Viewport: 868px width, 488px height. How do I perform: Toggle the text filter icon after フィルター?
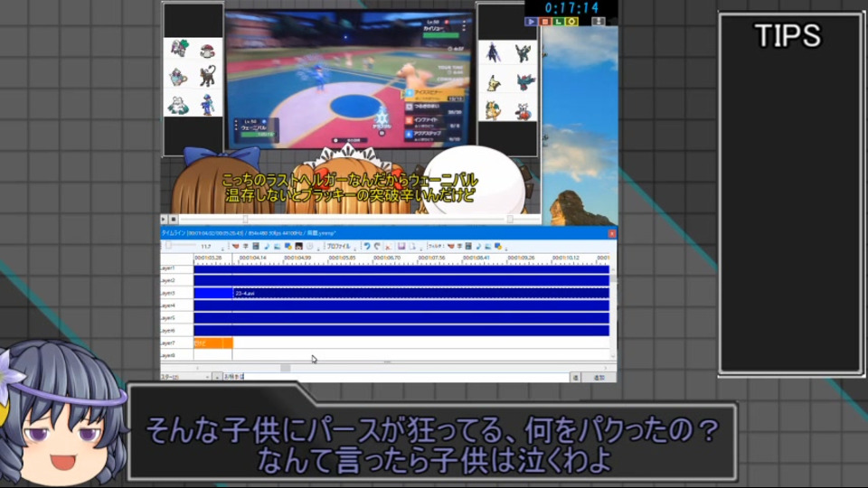[459, 246]
